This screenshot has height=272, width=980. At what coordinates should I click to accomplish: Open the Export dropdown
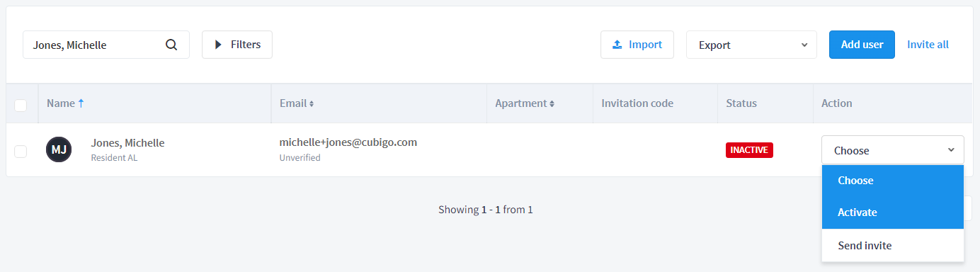tap(751, 45)
